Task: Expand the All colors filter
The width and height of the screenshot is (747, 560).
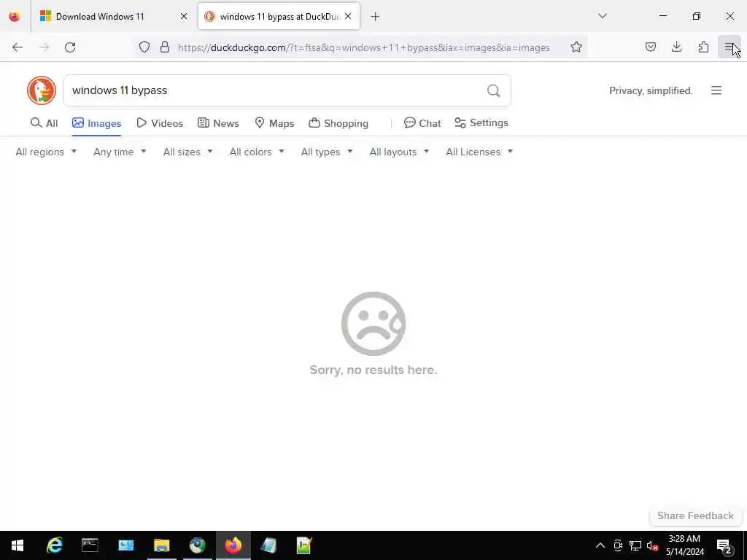Action: click(257, 152)
